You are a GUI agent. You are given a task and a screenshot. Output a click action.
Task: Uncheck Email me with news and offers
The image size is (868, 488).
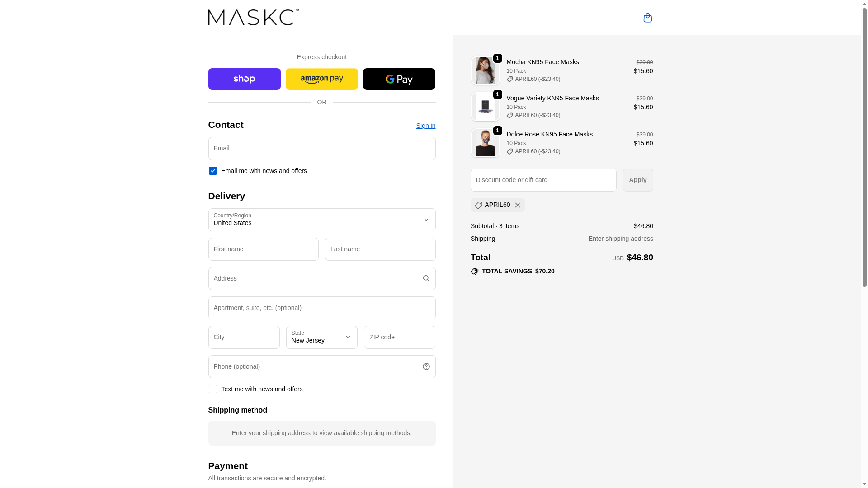pyautogui.click(x=212, y=171)
